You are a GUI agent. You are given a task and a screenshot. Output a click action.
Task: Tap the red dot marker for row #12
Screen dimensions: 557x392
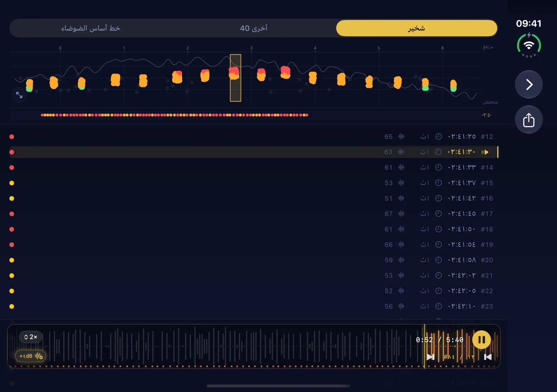click(x=12, y=137)
